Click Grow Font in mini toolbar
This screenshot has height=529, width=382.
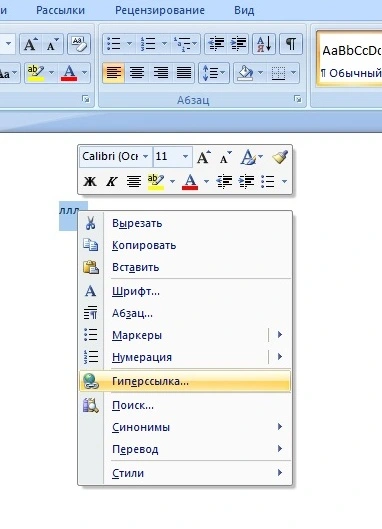(x=203, y=157)
